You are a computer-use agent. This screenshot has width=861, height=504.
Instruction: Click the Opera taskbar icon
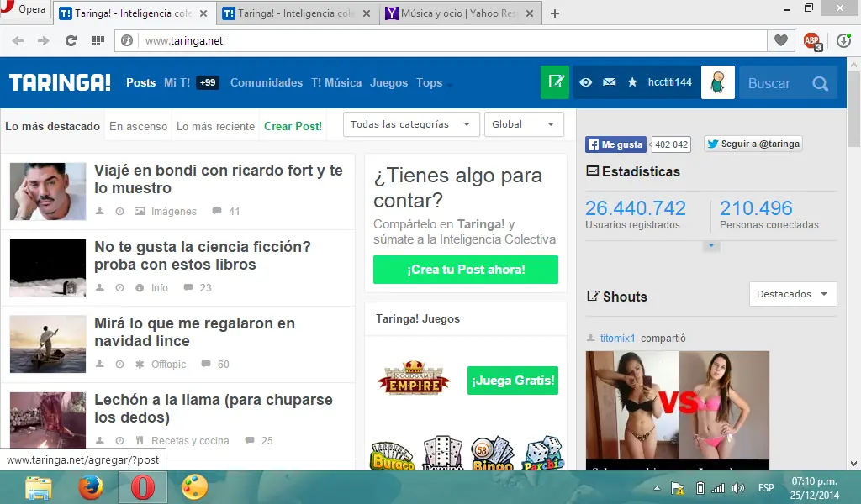click(x=142, y=487)
